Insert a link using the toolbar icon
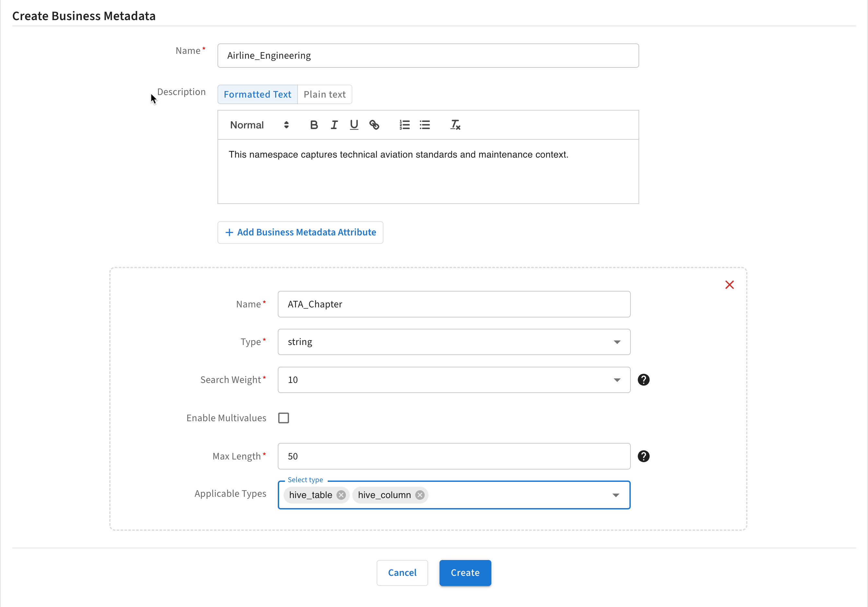The image size is (868, 607). pyautogui.click(x=374, y=125)
